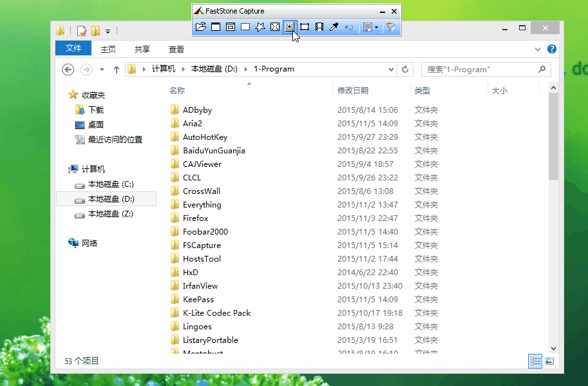The width and height of the screenshot is (588, 386).
Task: Sort files by 修改日期 column header
Action: pyautogui.click(x=353, y=91)
